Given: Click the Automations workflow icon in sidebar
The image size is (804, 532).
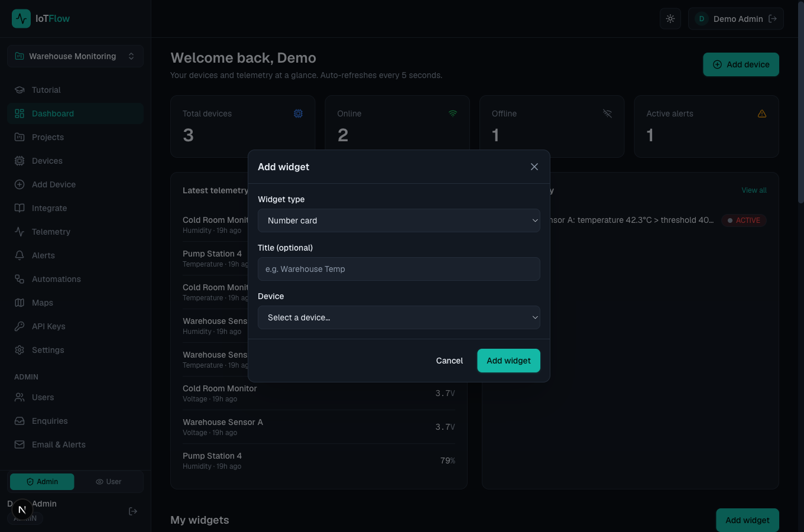Looking at the screenshot, I should (20, 279).
